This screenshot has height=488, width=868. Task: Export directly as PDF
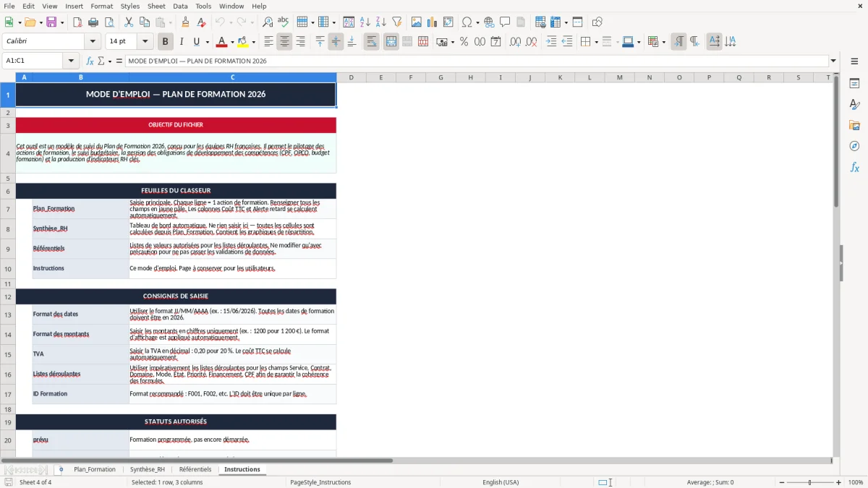(77, 22)
